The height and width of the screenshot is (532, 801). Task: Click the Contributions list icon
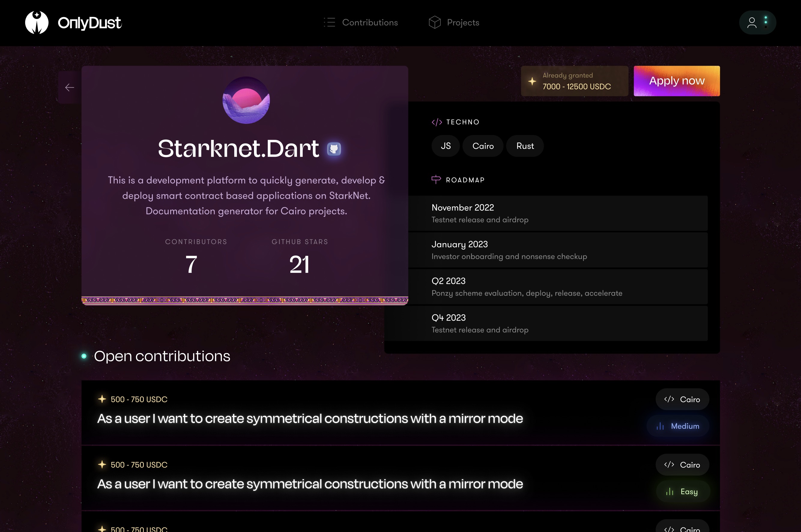[329, 23]
